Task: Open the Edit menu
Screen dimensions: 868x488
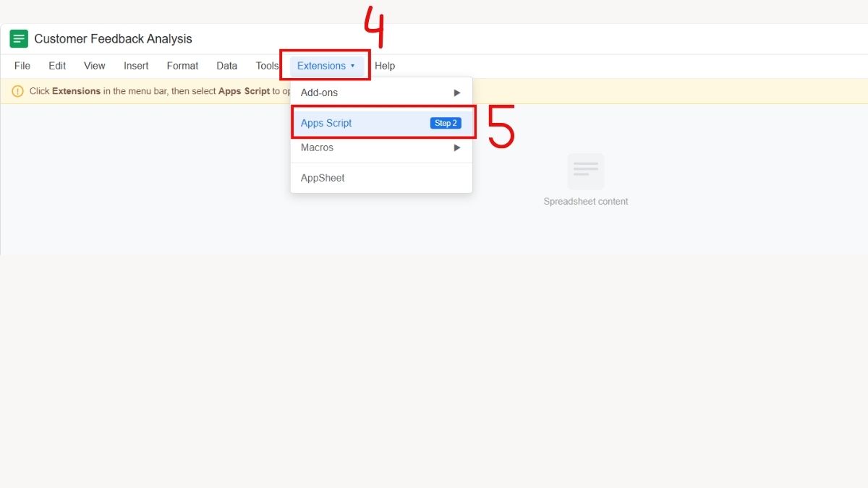Action: pyautogui.click(x=57, y=66)
